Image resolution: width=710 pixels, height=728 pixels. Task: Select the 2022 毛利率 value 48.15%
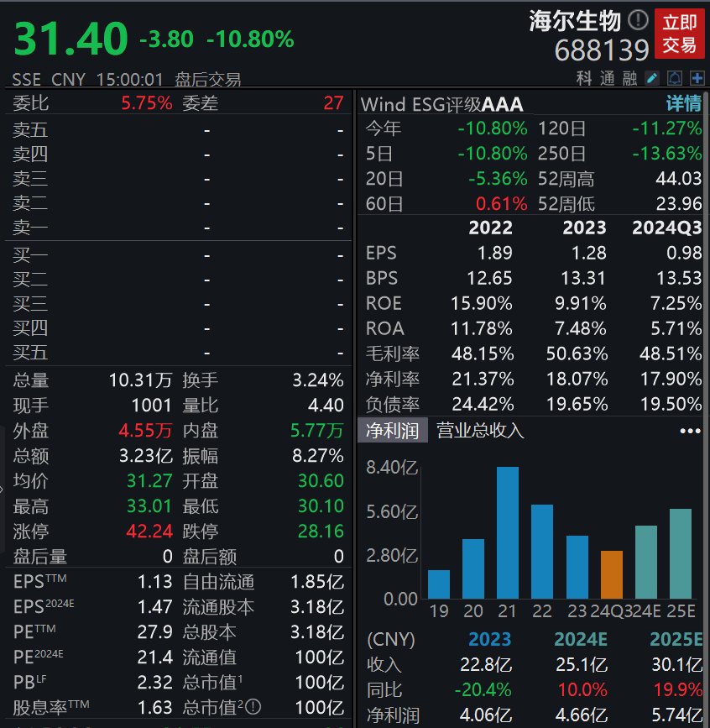[483, 354]
